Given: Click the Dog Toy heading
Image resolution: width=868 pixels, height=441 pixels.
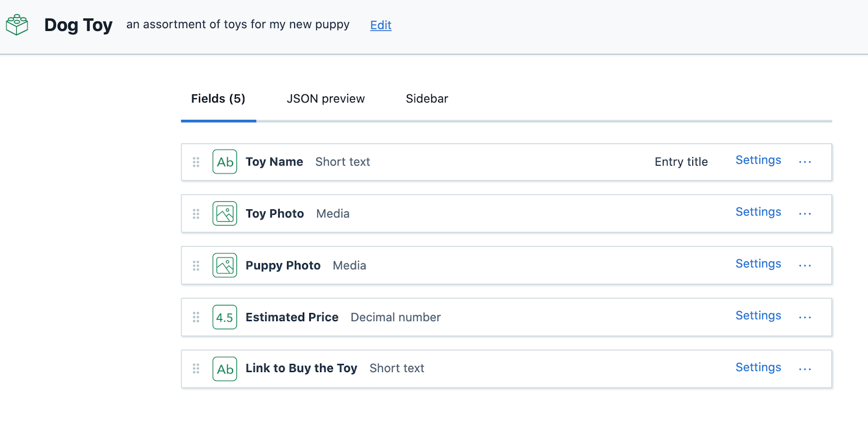Looking at the screenshot, I should pyautogui.click(x=79, y=25).
